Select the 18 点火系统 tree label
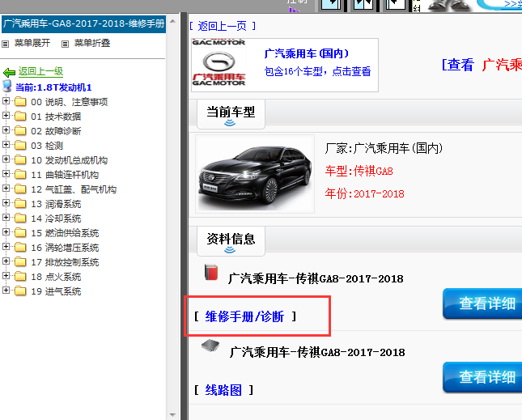The width and height of the screenshot is (522, 420). [56, 277]
